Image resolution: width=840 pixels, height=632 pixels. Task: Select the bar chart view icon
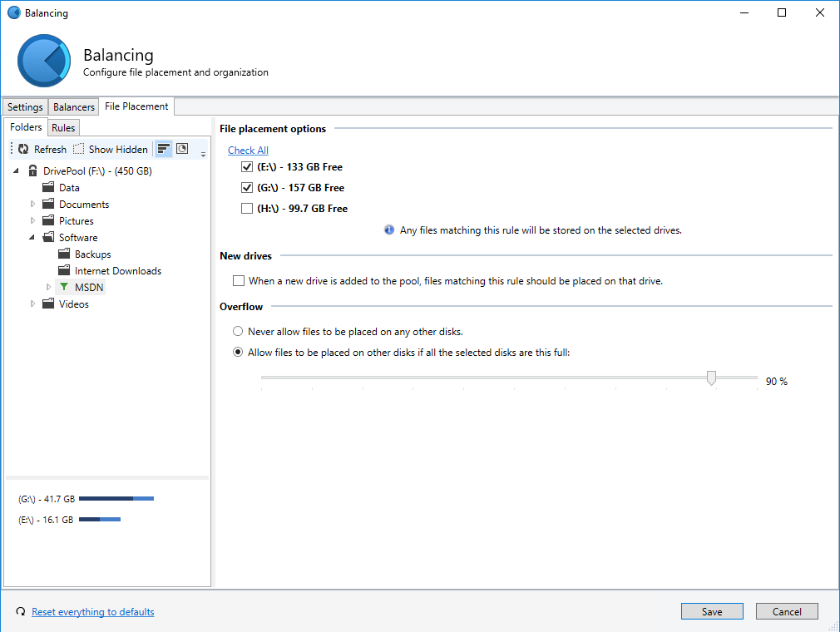point(164,149)
